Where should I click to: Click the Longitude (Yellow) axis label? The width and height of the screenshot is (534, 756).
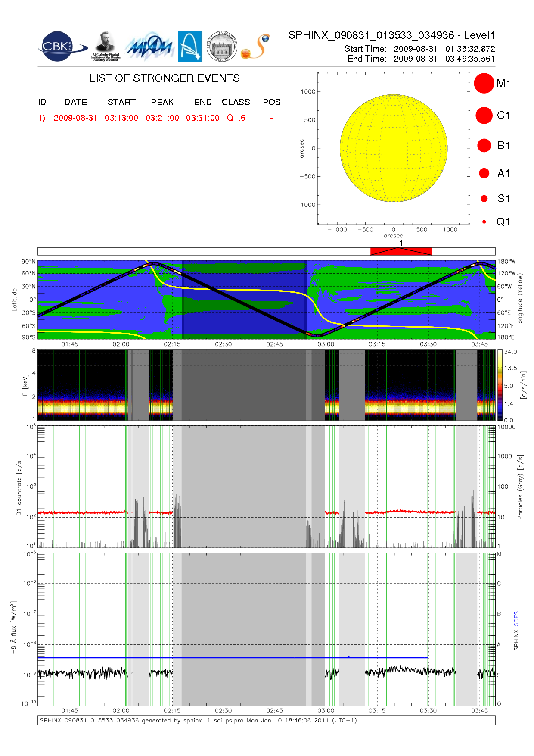520,299
